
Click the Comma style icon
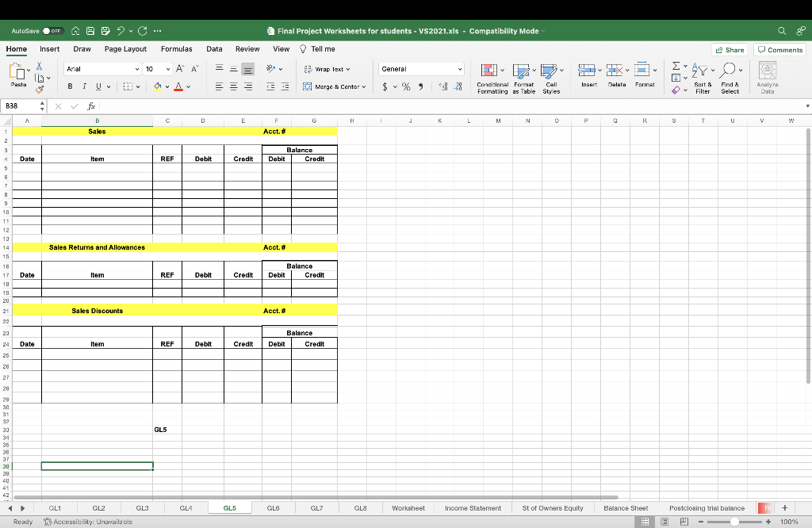pos(420,86)
